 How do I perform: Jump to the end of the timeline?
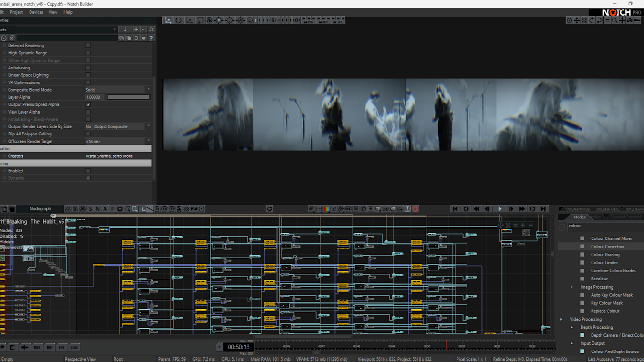543,209
